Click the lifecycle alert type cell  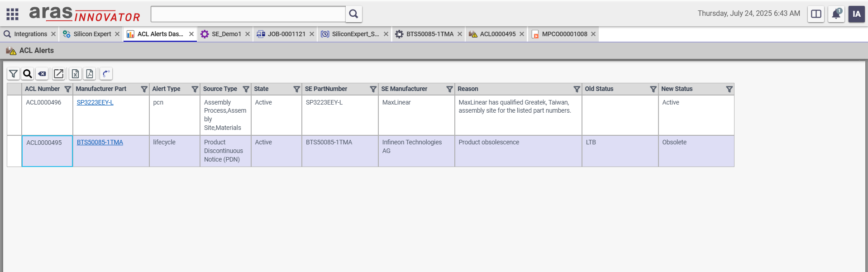[175, 151]
